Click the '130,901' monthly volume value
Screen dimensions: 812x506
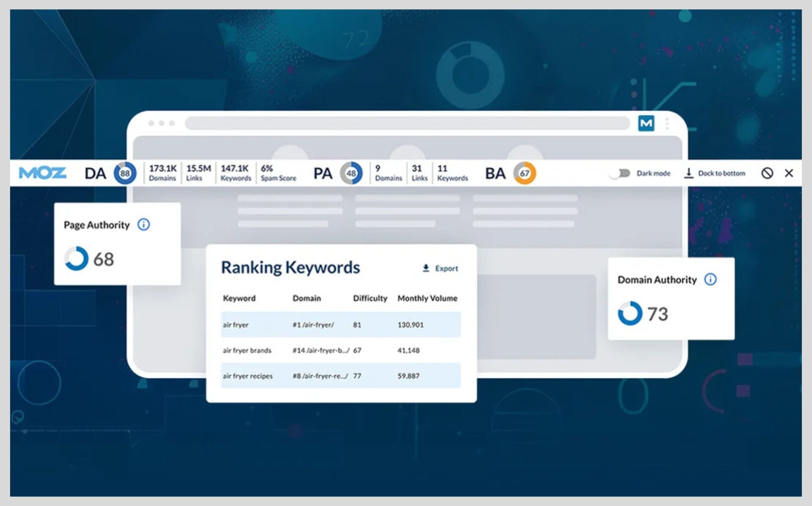click(x=410, y=325)
